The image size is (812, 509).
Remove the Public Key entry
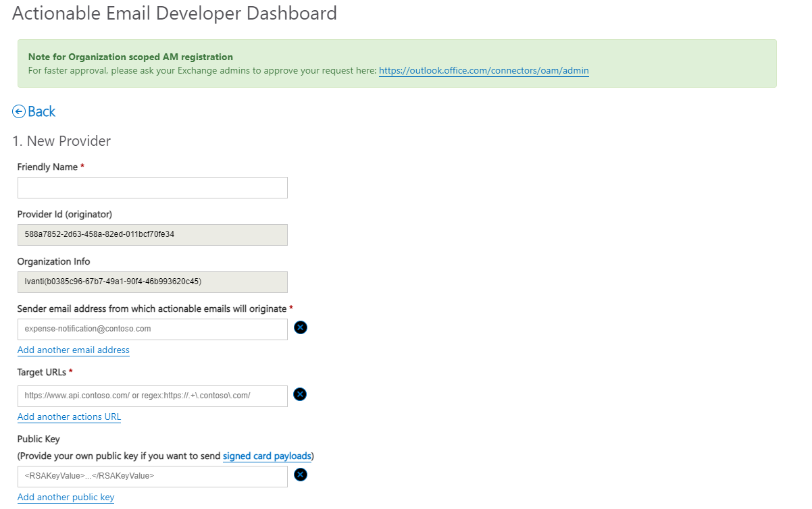tap(301, 475)
